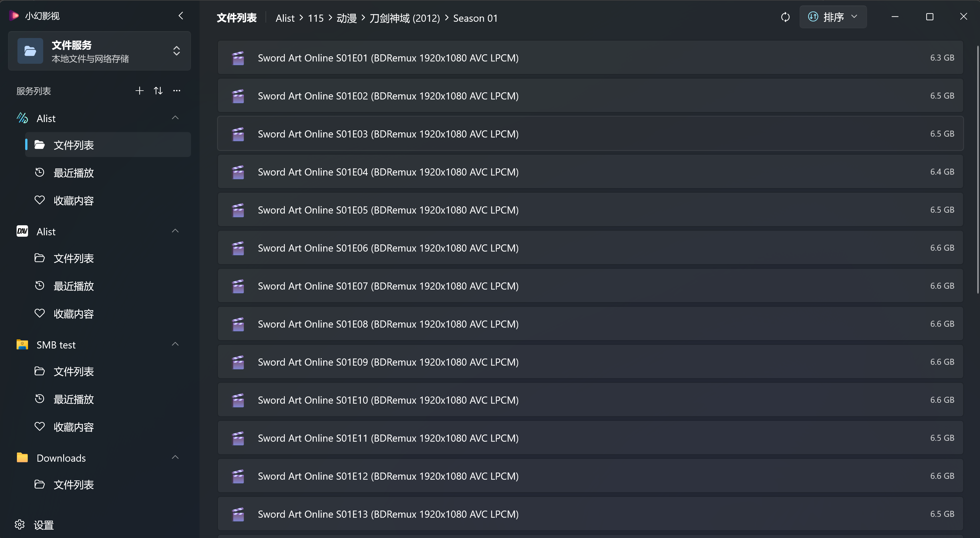Navigate to the 115 breadcrumb folder
The height and width of the screenshot is (538, 980).
[x=316, y=18]
